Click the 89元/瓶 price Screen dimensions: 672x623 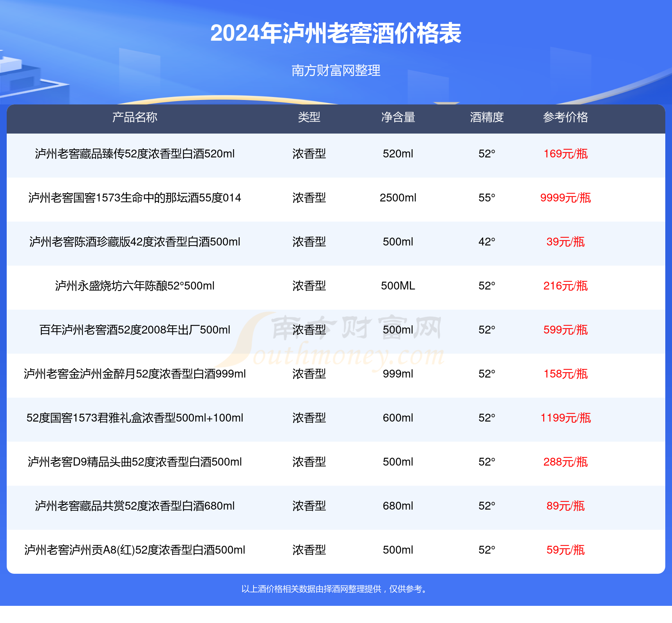point(566,506)
